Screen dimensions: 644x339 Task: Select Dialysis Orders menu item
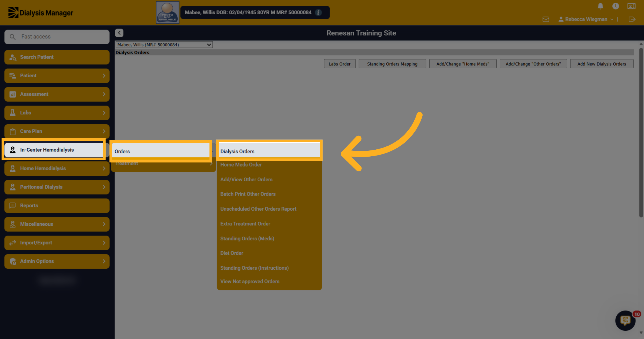click(x=269, y=151)
